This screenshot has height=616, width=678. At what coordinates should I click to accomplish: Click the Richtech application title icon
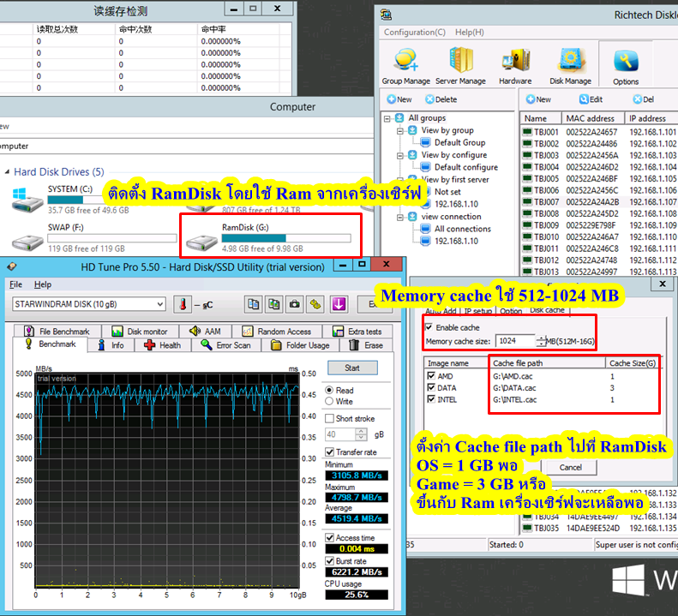386,15
